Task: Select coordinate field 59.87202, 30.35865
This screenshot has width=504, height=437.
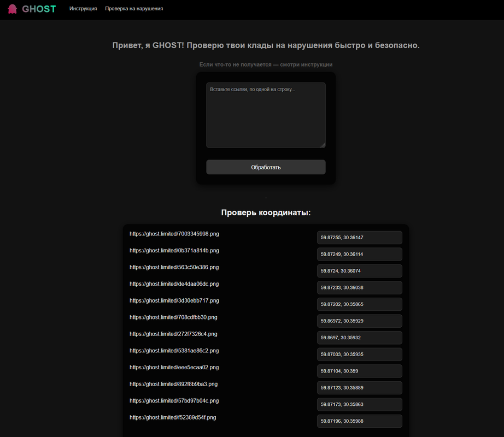Action: click(359, 304)
